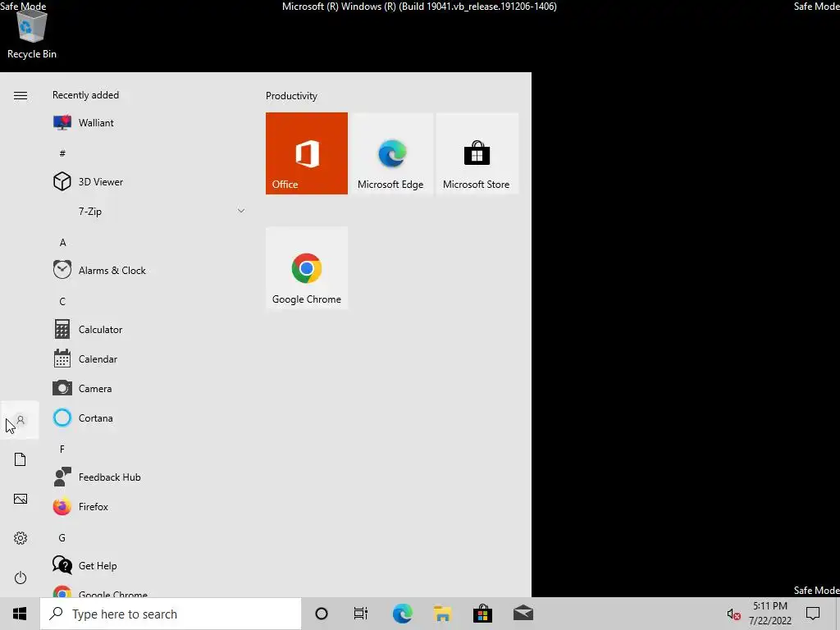This screenshot has height=630, width=840.
Task: Open the Calculator app
Action: click(x=149, y=330)
